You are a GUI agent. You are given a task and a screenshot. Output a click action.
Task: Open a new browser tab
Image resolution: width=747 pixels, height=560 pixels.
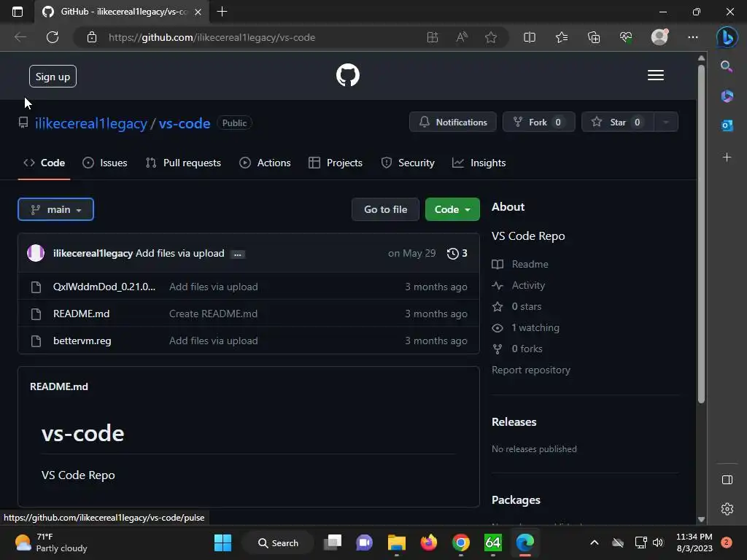click(222, 12)
